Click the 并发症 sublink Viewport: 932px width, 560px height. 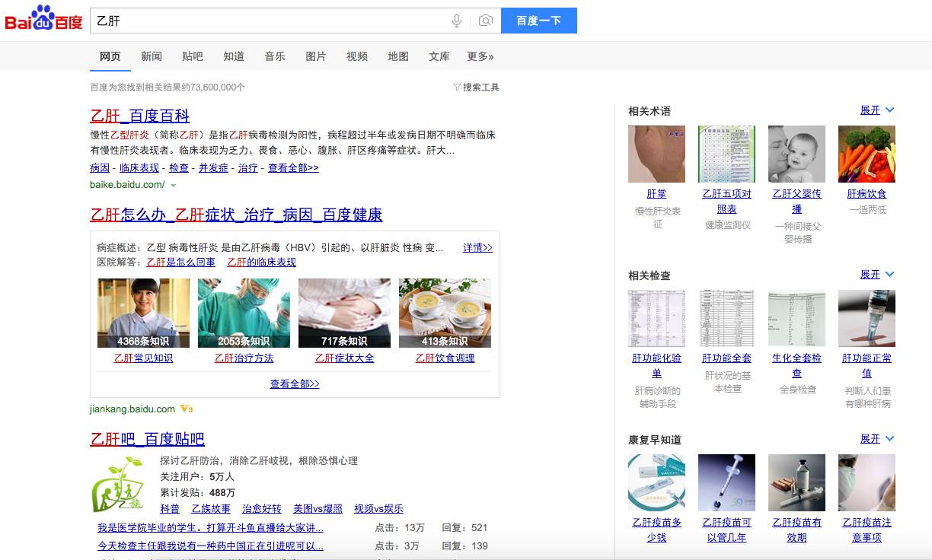(x=213, y=168)
